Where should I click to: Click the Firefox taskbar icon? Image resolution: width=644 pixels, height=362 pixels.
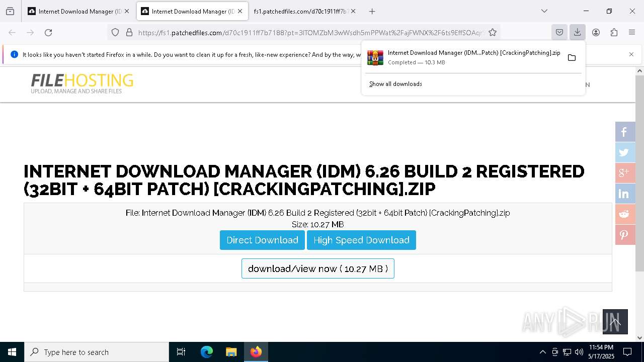256,352
